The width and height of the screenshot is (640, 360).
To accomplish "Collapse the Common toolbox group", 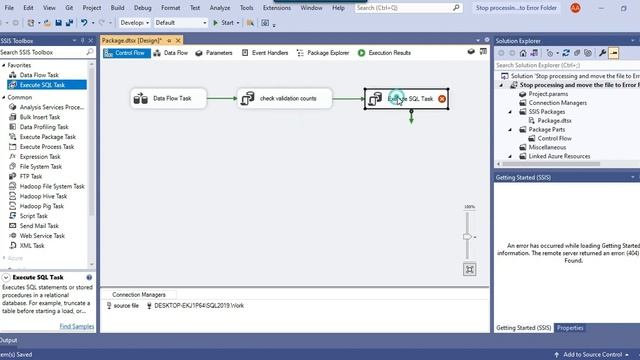I will [x=4, y=98].
